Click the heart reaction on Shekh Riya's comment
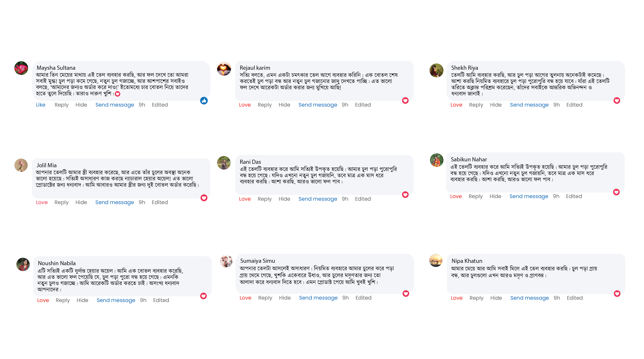644x359 pixels. [x=617, y=101]
